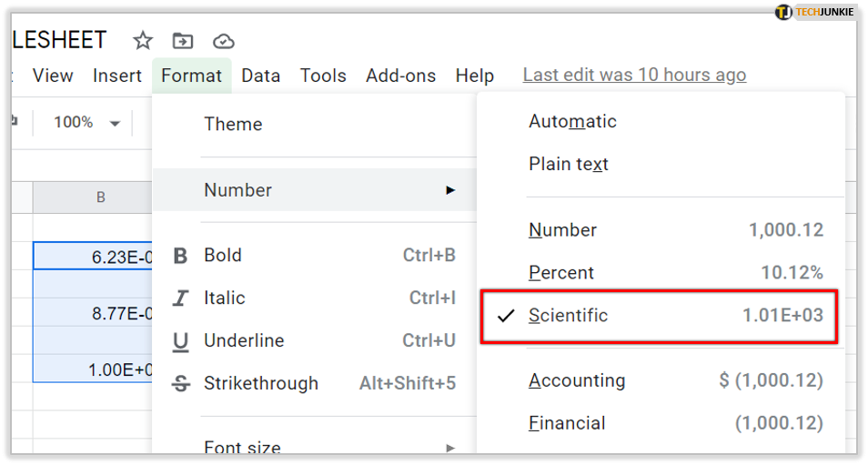868x465 pixels.
Task: Click the Bold B icon in Format menu
Action: point(180,256)
